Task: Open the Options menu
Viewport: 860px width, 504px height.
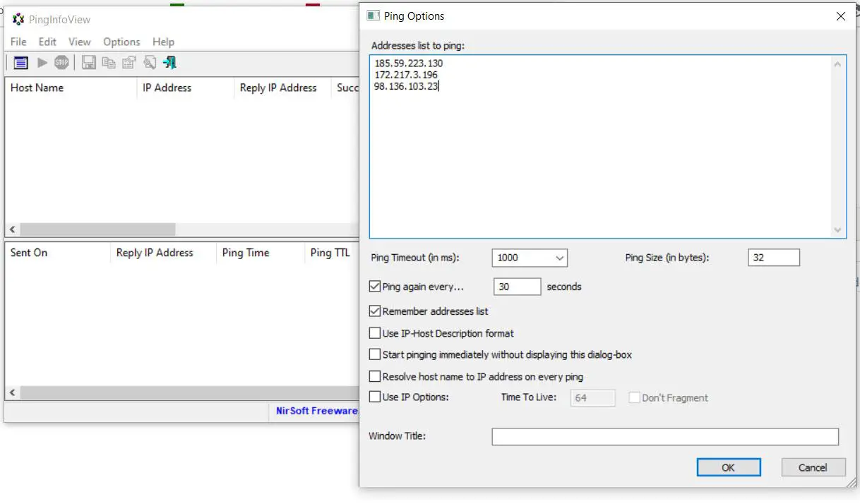Action: coord(121,42)
